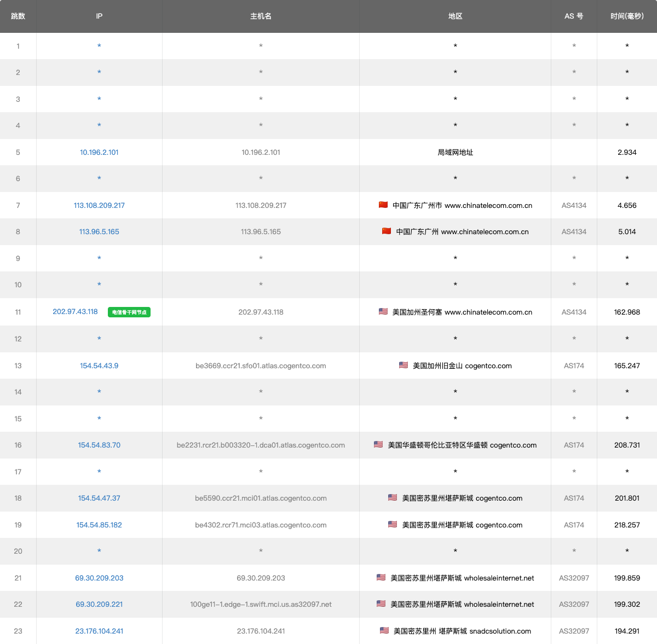657x644 pixels.
Task: Follow the 202.97.43.118 IP link
Action: [75, 312]
